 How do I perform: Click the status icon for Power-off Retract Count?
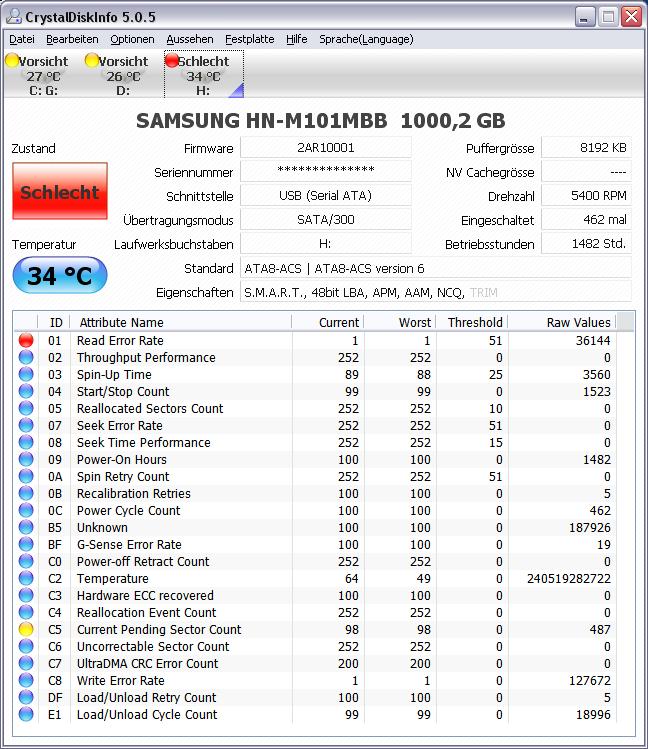click(x=26, y=561)
